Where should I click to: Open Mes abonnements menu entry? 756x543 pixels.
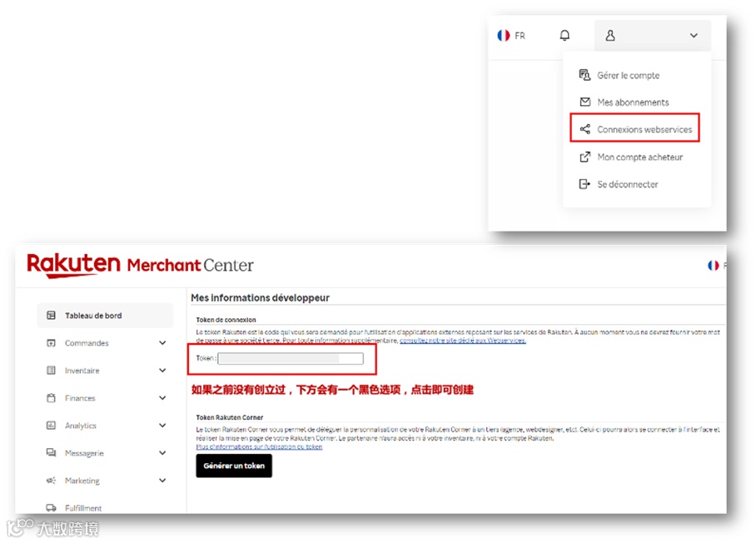pyautogui.click(x=633, y=102)
